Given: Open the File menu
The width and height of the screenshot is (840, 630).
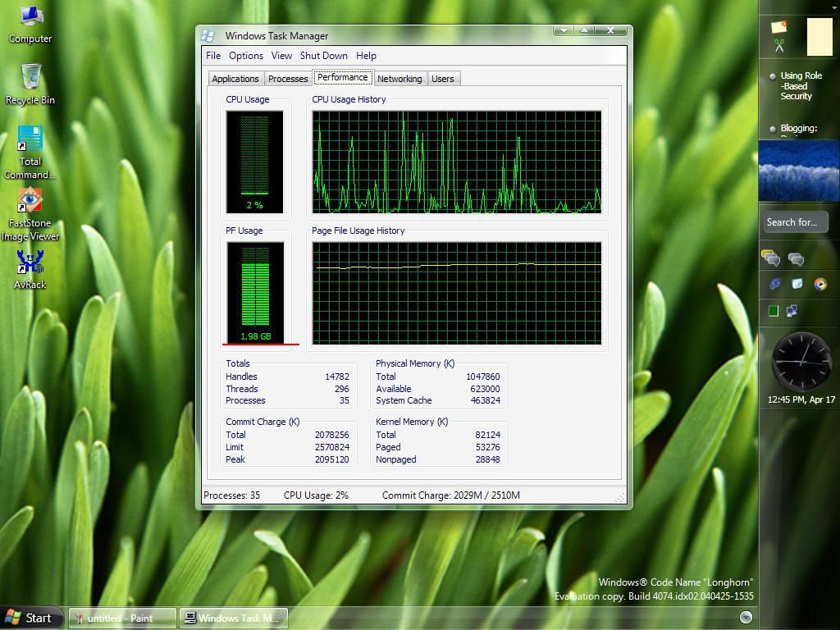Looking at the screenshot, I should tap(213, 56).
